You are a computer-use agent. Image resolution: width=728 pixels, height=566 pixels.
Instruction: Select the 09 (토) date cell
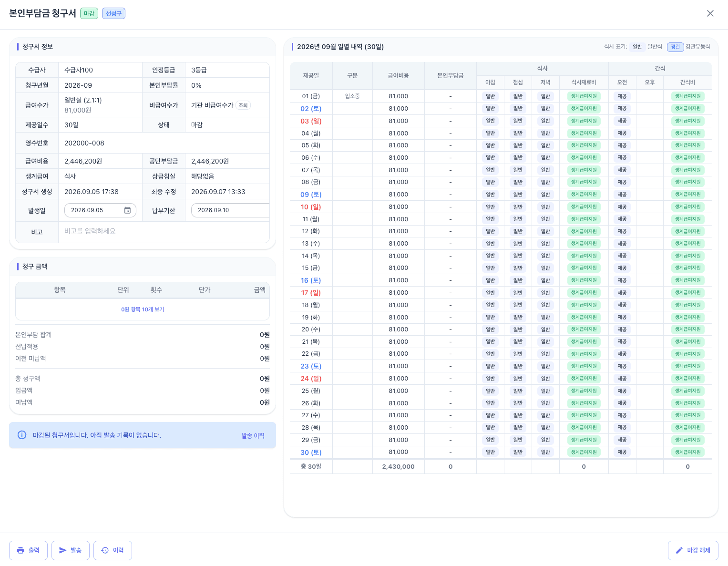[x=311, y=195]
